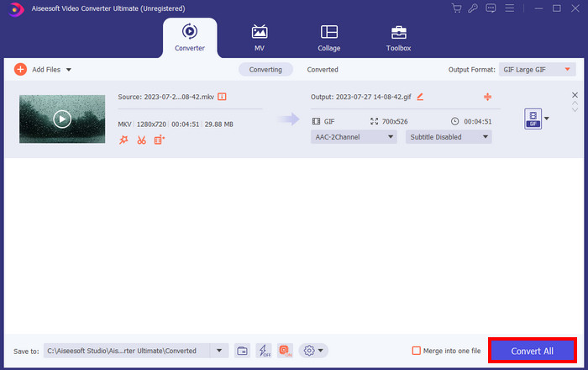This screenshot has height=370, width=588.
Task: Click the Convert All button
Action: click(532, 351)
